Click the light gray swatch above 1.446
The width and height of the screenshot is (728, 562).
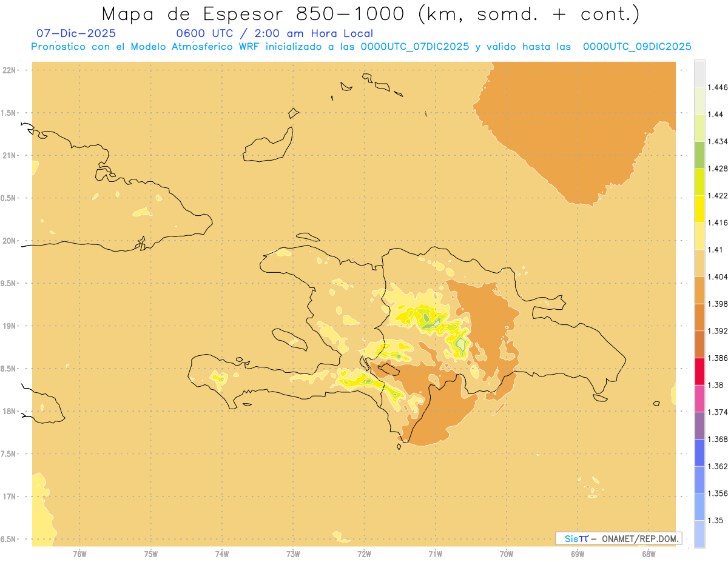(x=699, y=73)
